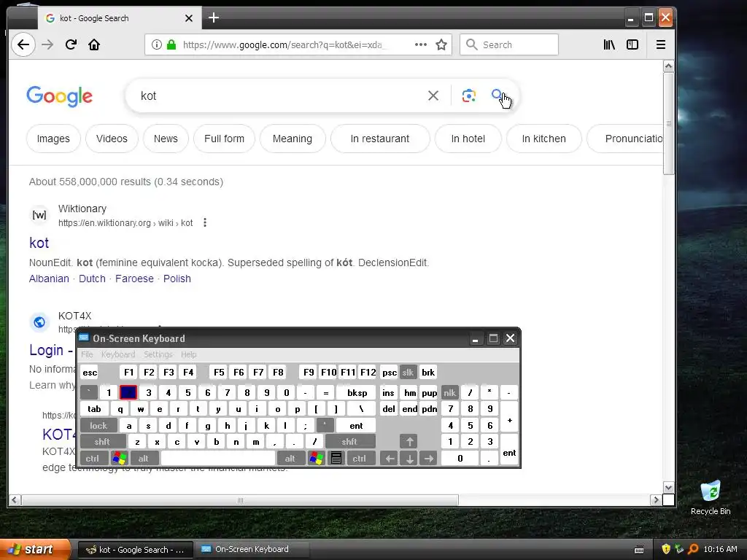
Task: Click the Firefox Search box in toolbar
Action: (508, 44)
